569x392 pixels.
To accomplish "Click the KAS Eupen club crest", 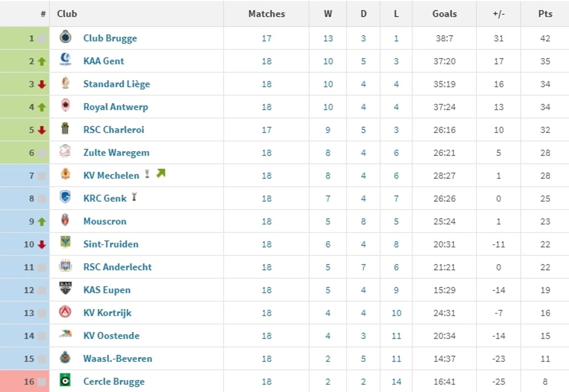I will coord(65,288).
